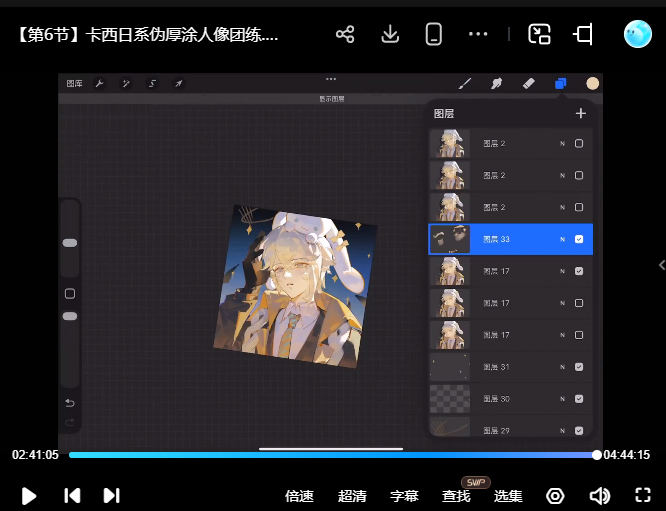Expand the right side panel chevron

tap(661, 265)
